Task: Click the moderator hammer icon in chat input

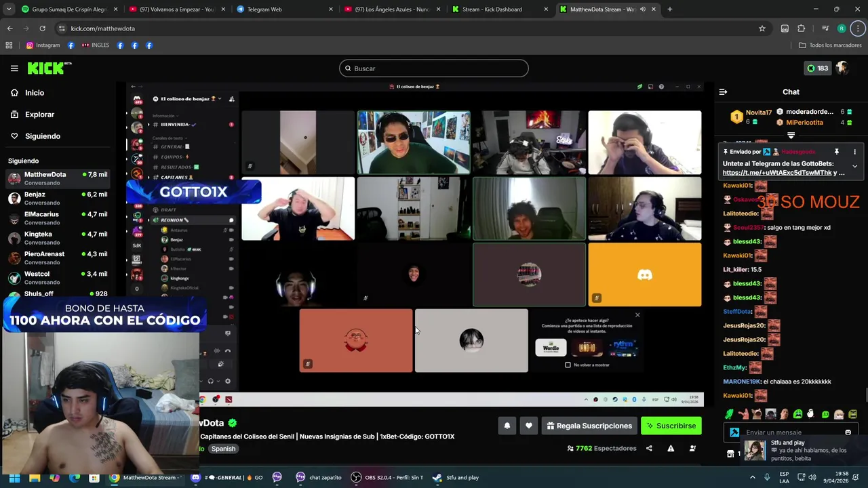Action: point(734,432)
